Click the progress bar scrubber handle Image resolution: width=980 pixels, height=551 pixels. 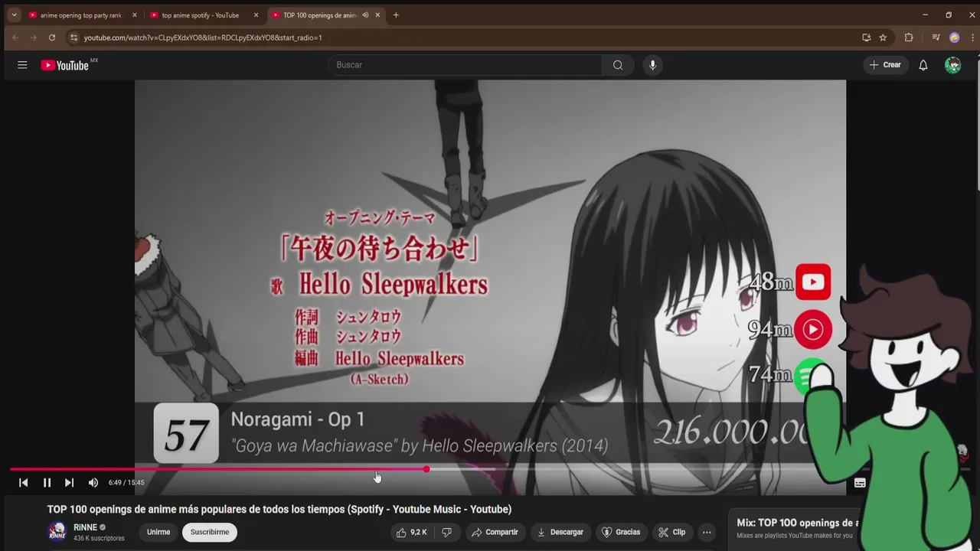426,469
